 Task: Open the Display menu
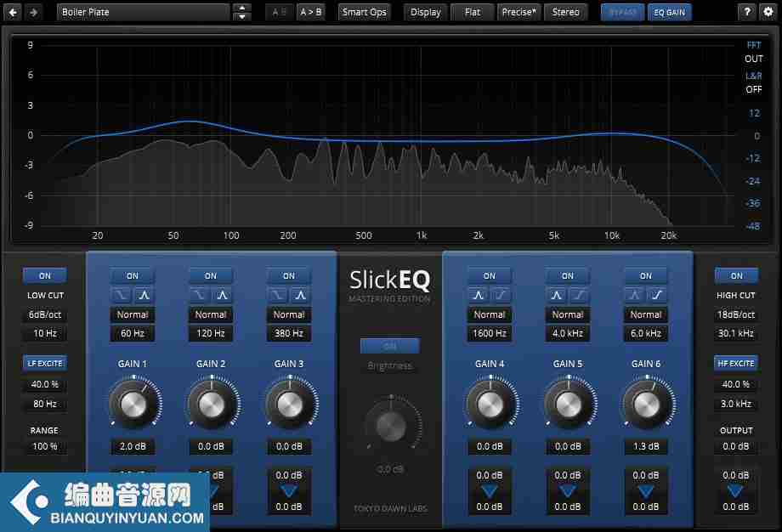425,12
